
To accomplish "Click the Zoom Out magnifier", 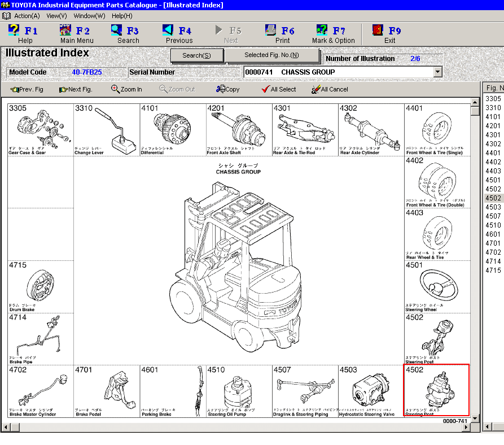I will [x=163, y=89].
